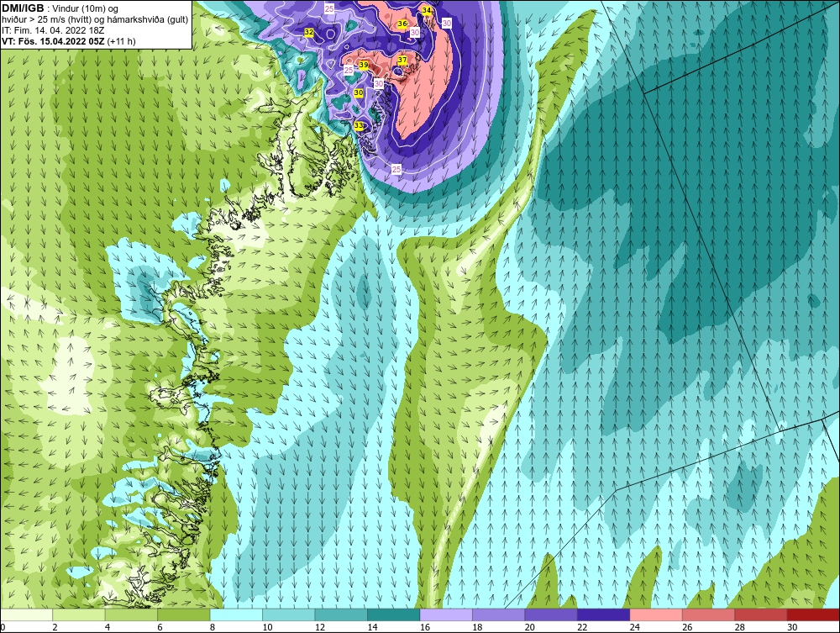Select the 2–4 m/s light green swatch

(x=79, y=615)
